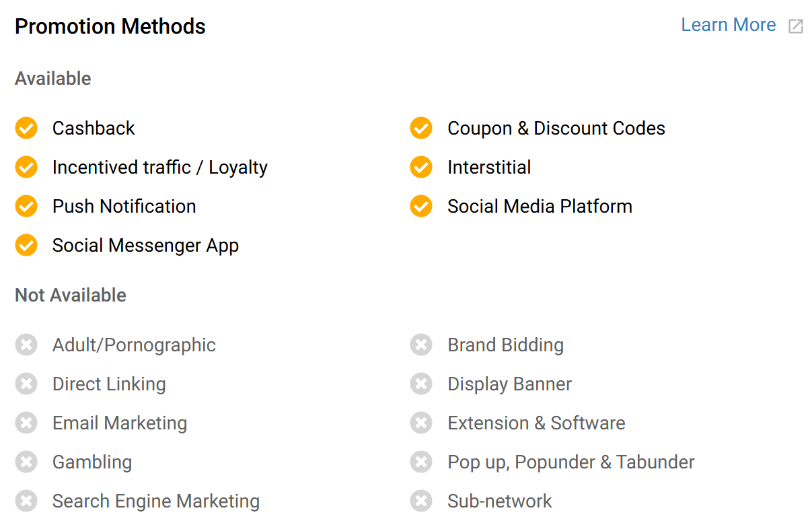
Task: Click the check icon next to Coupon & Discount Codes
Action: [421, 128]
